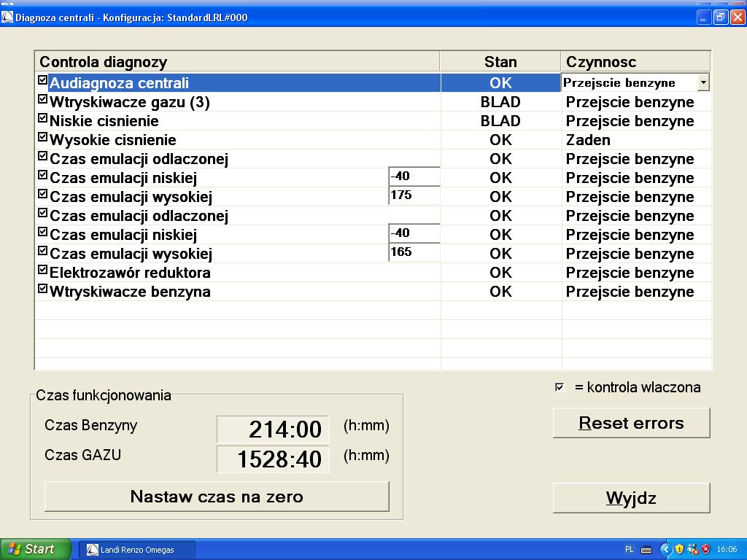The height and width of the screenshot is (560, 747).
Task: Toggle checkbox of Czas emulacji wysokiej 165 row
Action: 43,251
